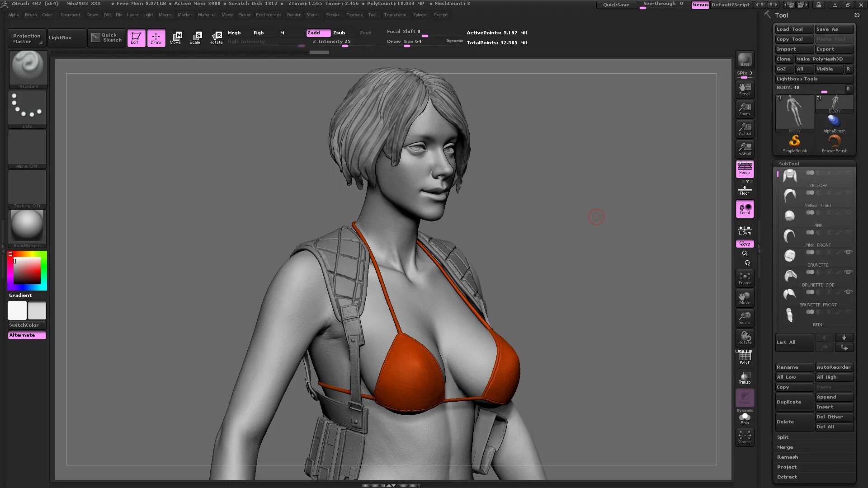This screenshot has height=488, width=868.
Task: Open the Zplugin menu
Action: point(419,15)
